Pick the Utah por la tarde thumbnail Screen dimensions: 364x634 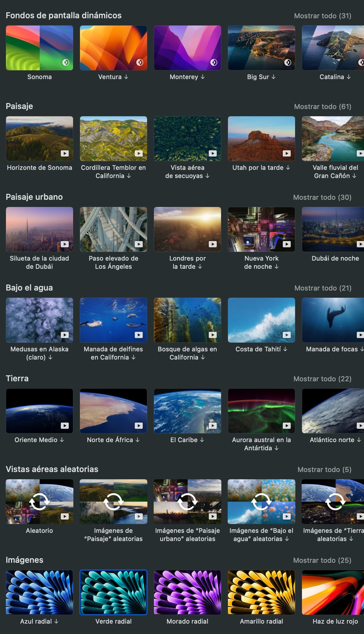(261, 139)
